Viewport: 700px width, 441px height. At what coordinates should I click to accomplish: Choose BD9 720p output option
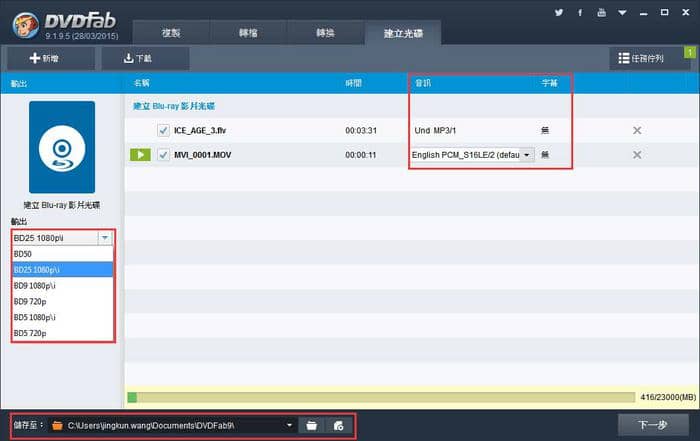pos(62,302)
